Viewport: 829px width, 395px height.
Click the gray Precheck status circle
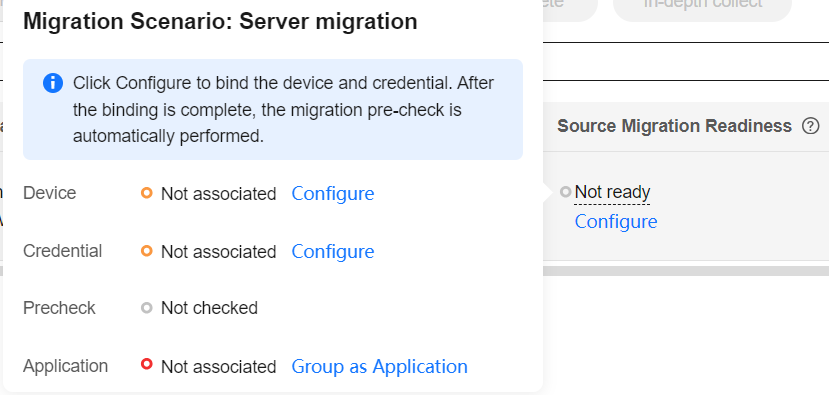click(147, 308)
